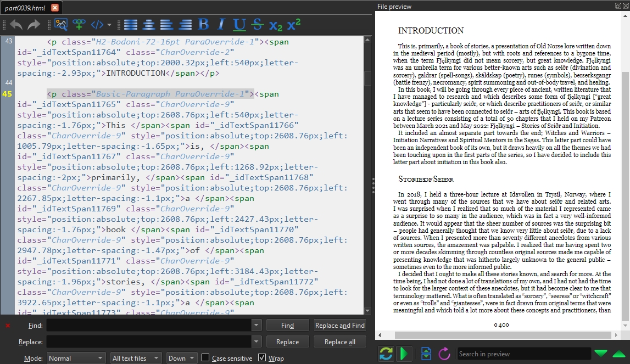The height and width of the screenshot is (364, 630).
Task: Align the text to the left
Action: pyautogui.click(x=167, y=25)
